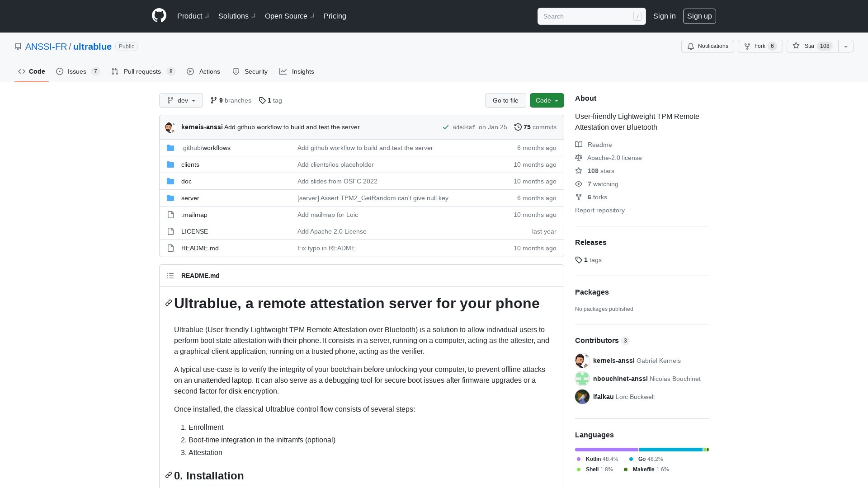The image size is (868, 488).
Task: Click lfalkau contributor avatar
Action: coord(582,397)
